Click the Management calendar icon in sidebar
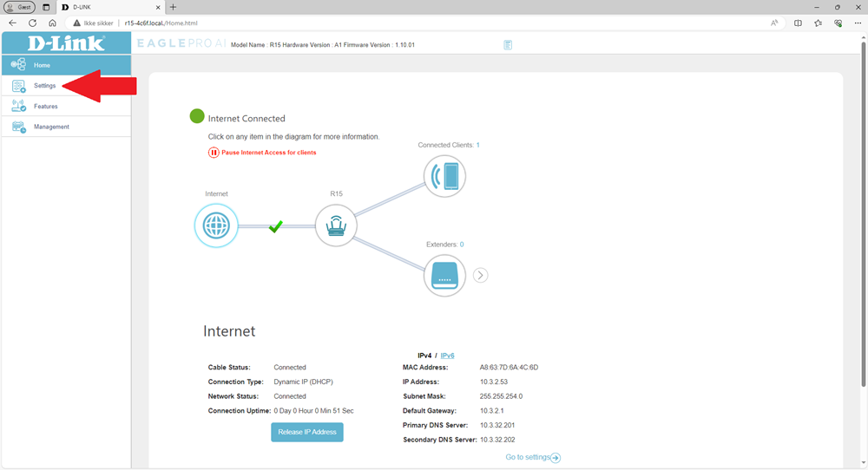This screenshot has width=868, height=470. [x=18, y=127]
